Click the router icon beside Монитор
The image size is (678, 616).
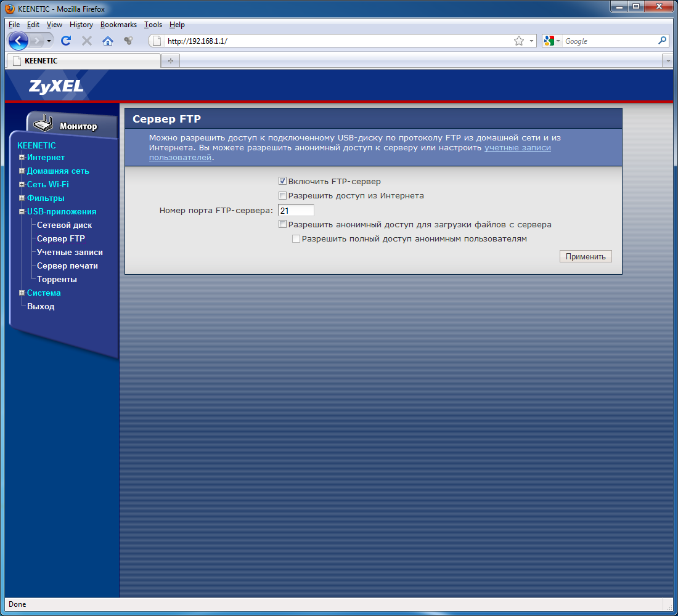(43, 124)
